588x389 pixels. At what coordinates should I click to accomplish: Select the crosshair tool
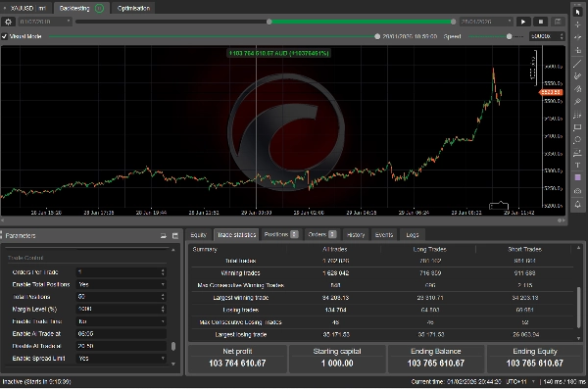coord(577,24)
